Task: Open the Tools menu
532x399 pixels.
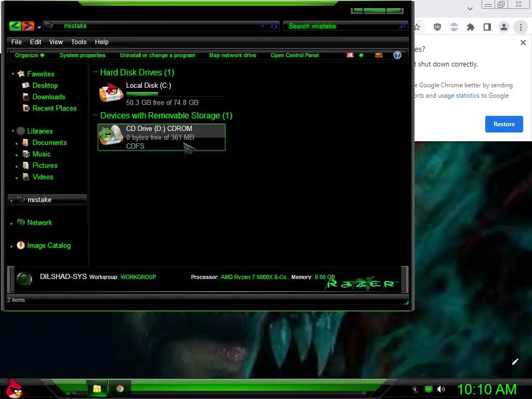Action: (78, 42)
